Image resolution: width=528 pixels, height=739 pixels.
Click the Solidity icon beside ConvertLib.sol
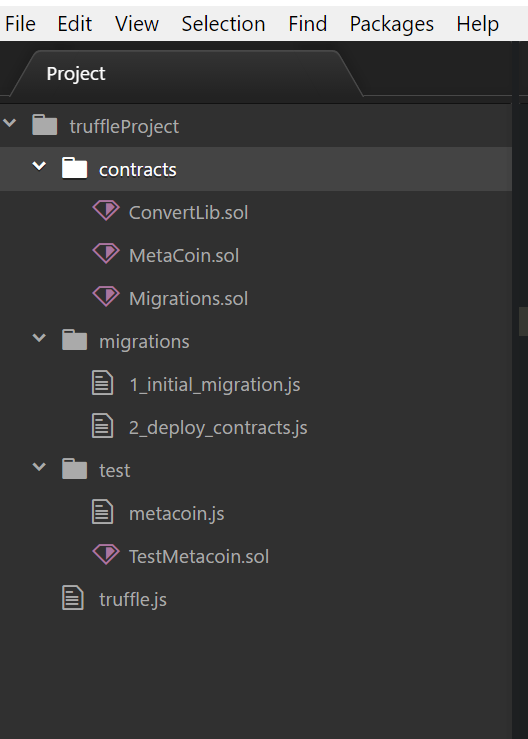(x=106, y=210)
